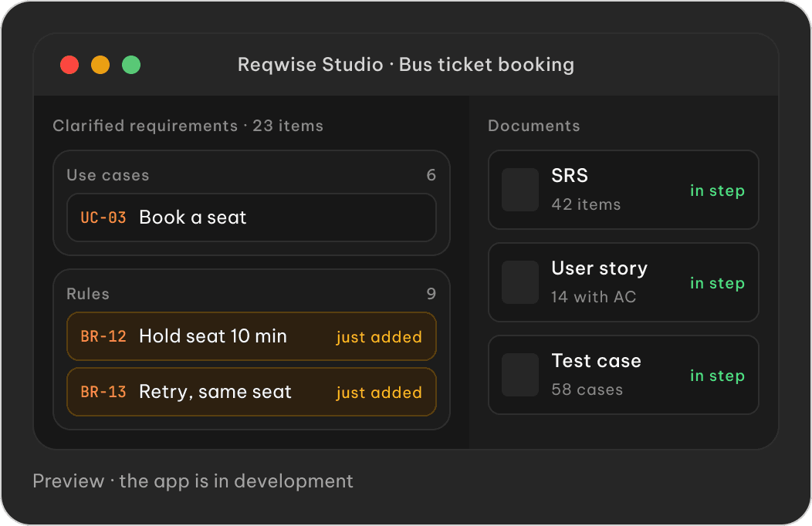Click the 'Reqwise Studio · Bus ticket booking' title
The width and height of the screenshot is (812, 526).
[x=406, y=65]
